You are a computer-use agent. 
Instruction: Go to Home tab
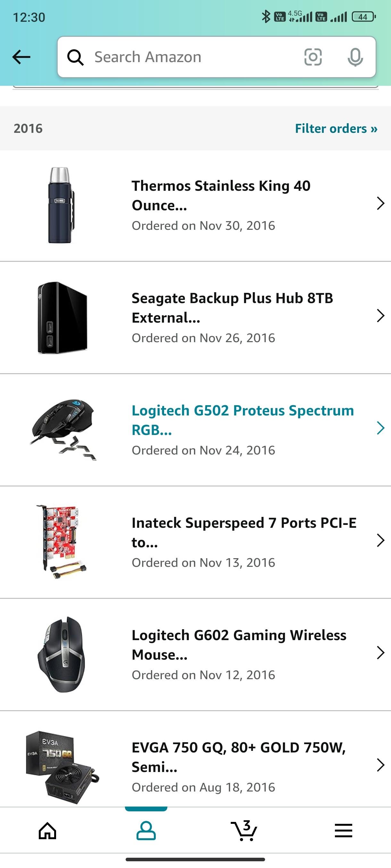[47, 830]
